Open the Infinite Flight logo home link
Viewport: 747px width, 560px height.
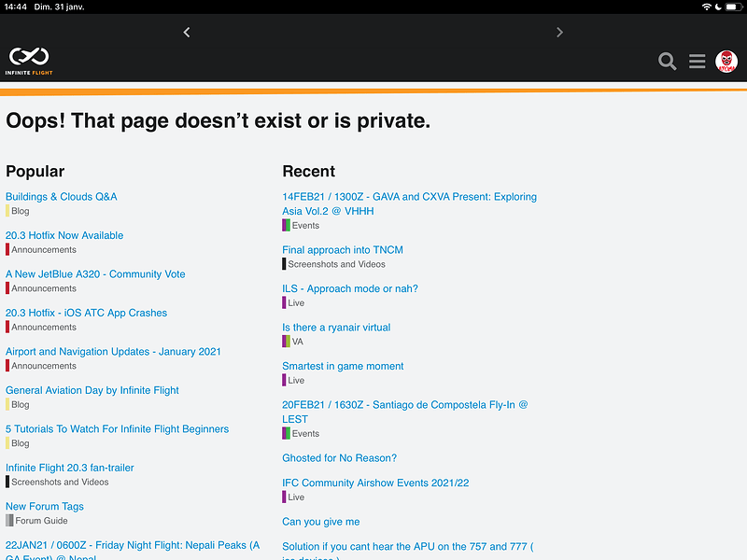point(29,62)
